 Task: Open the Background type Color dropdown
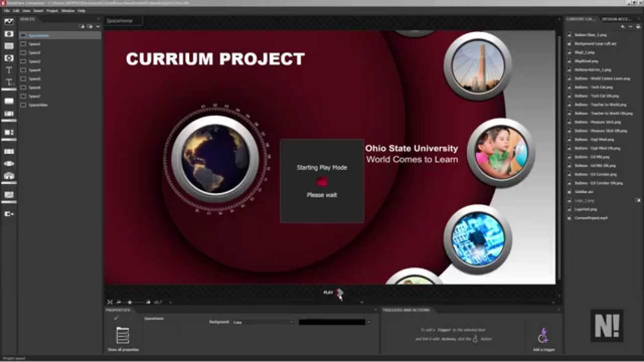click(263, 322)
